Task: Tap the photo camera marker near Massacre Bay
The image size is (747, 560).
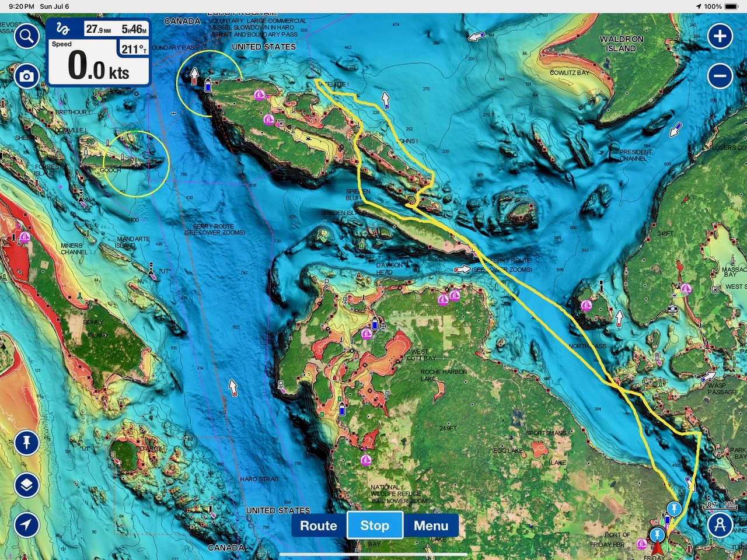Action: pyautogui.click(x=673, y=309)
